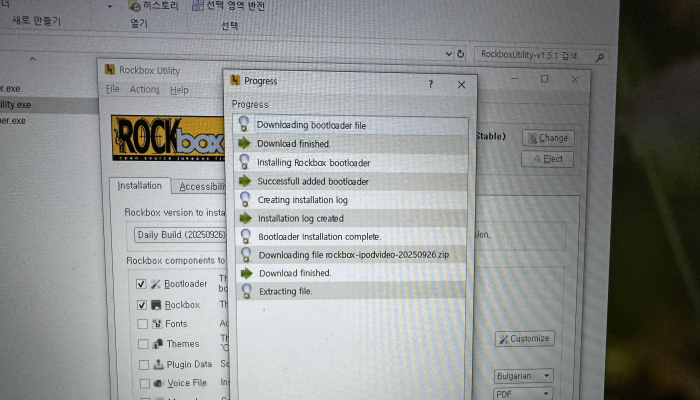
Task: Click green arrow icon beside 'Installation log created'
Action: point(246,218)
